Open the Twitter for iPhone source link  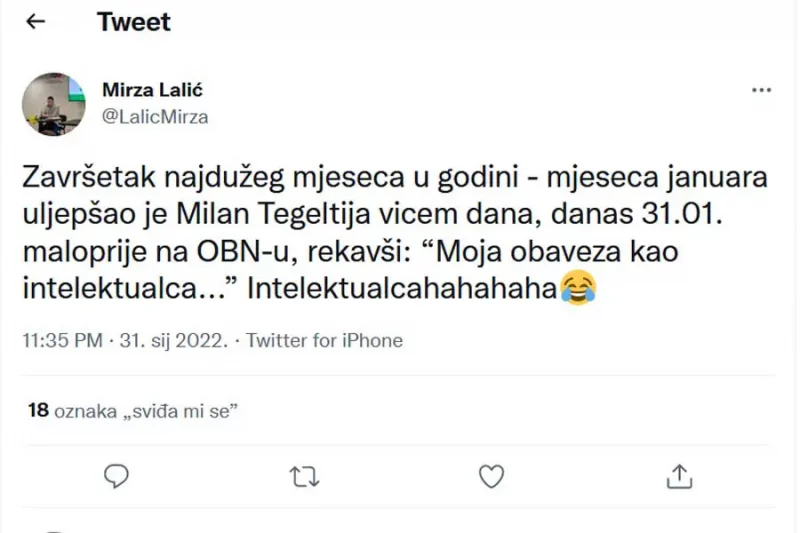(324, 341)
